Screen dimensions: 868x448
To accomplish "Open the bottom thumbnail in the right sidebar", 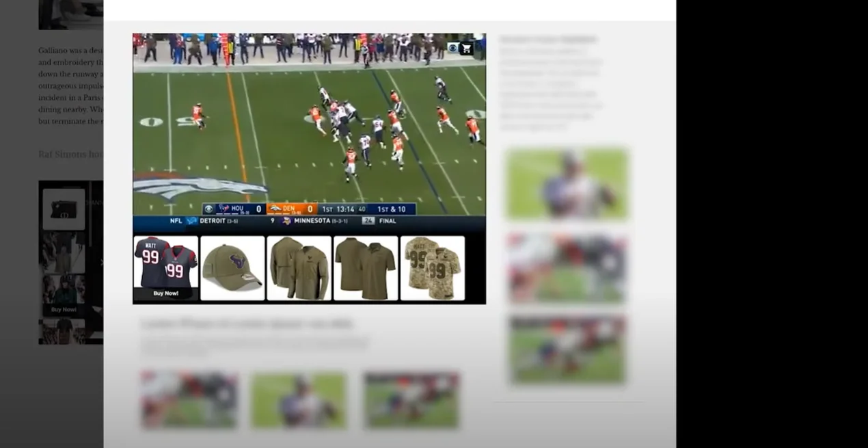I will (x=567, y=350).
